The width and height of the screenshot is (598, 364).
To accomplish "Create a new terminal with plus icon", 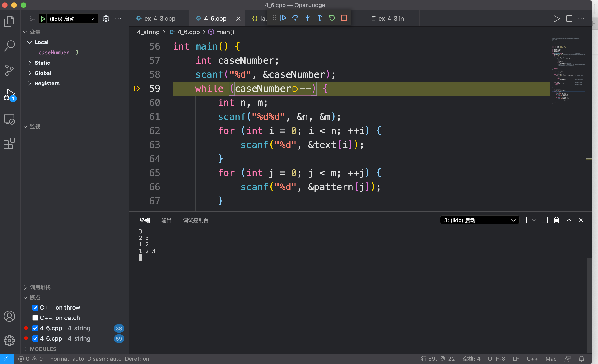I will point(526,220).
